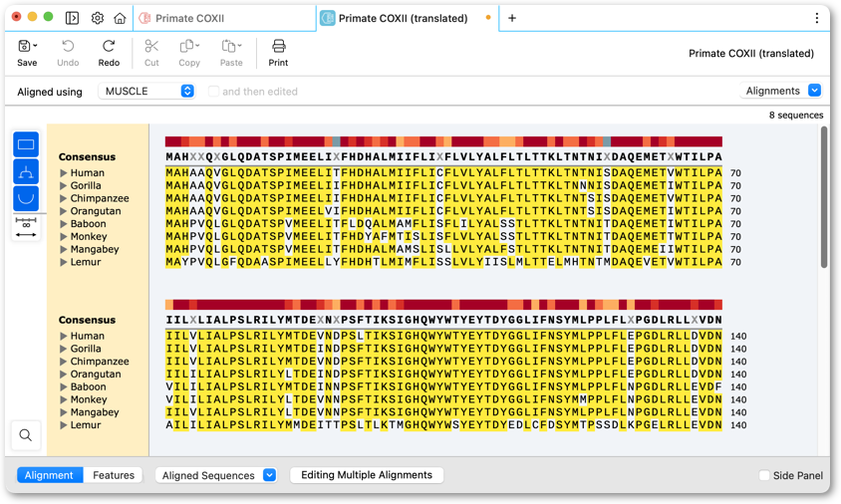Redo the last action

109,53
